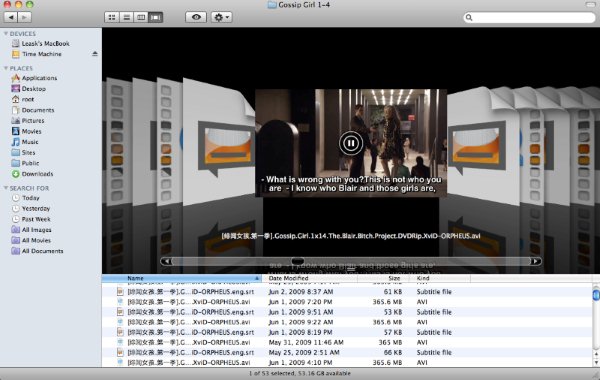This screenshot has width=600, height=380.
Task: Open the root home folder
Action: (23, 99)
